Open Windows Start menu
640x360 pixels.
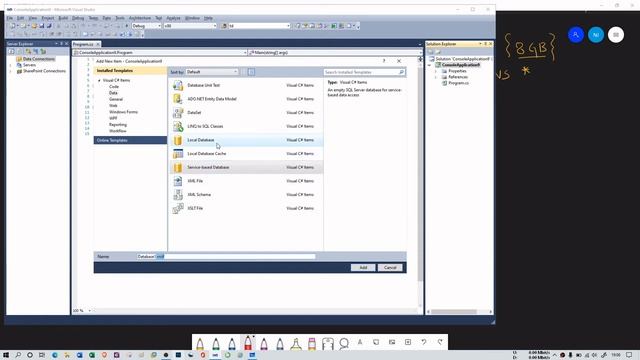click(6, 355)
